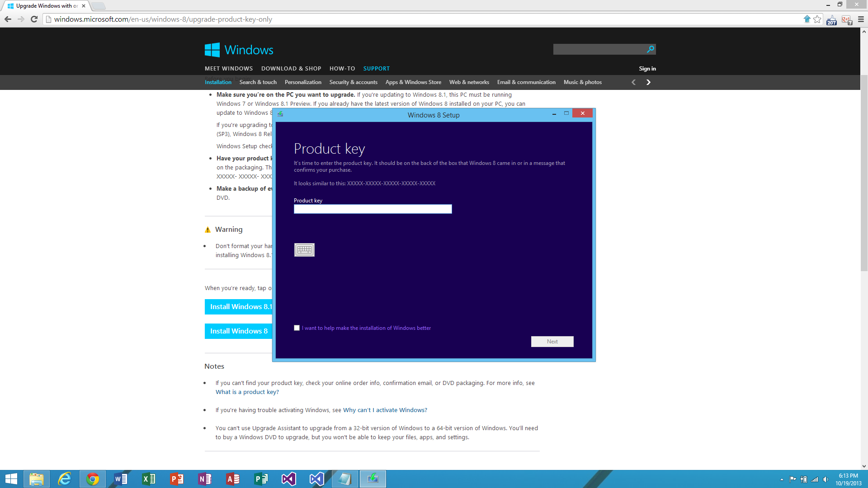Open 'What is a product key?' link
This screenshot has width=868, height=488.
[247, 392]
